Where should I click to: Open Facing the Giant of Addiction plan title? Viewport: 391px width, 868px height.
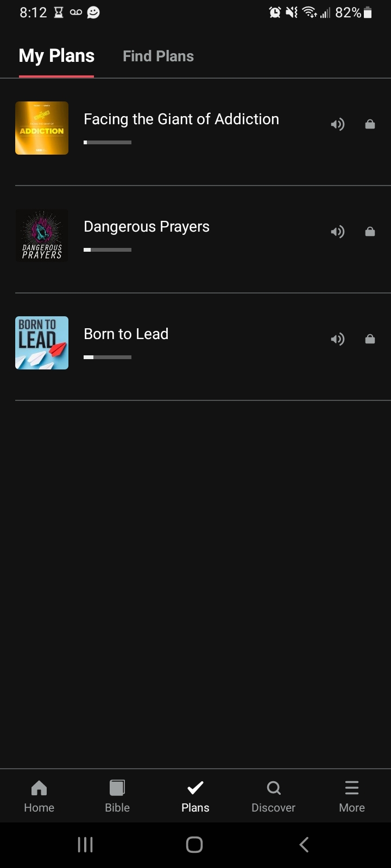point(181,119)
